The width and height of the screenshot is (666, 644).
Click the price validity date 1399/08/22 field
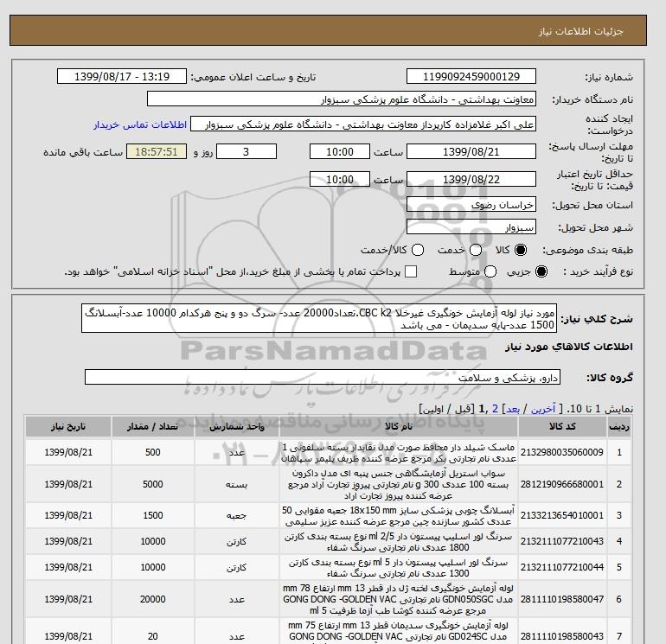pos(471,179)
